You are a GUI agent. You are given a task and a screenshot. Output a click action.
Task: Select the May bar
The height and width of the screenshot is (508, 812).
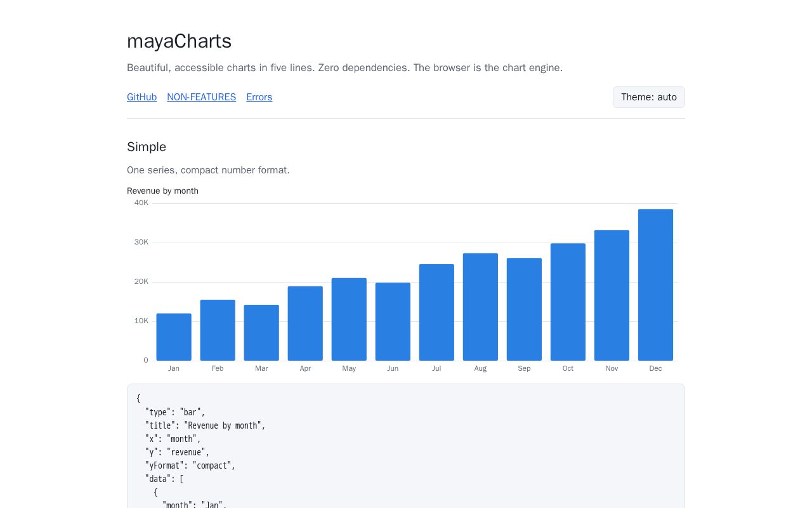point(349,319)
